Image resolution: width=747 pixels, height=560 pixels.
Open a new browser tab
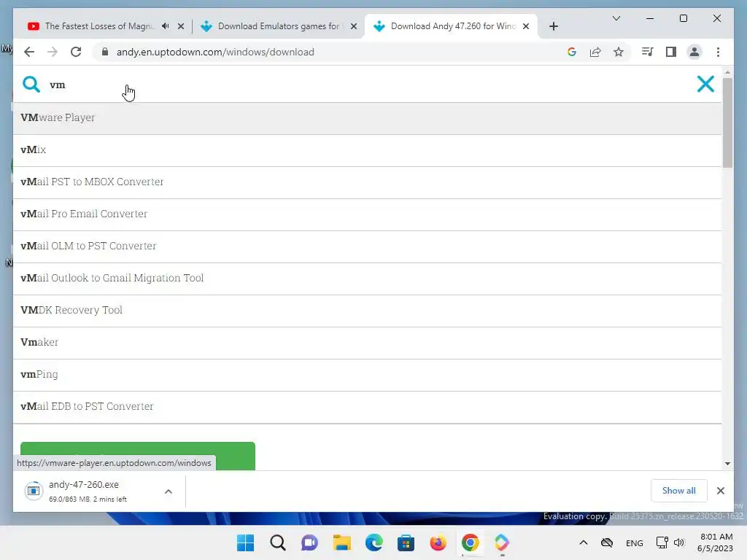(553, 26)
